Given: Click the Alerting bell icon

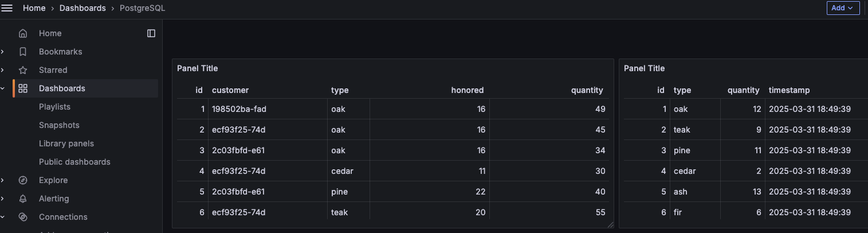Looking at the screenshot, I should point(23,199).
